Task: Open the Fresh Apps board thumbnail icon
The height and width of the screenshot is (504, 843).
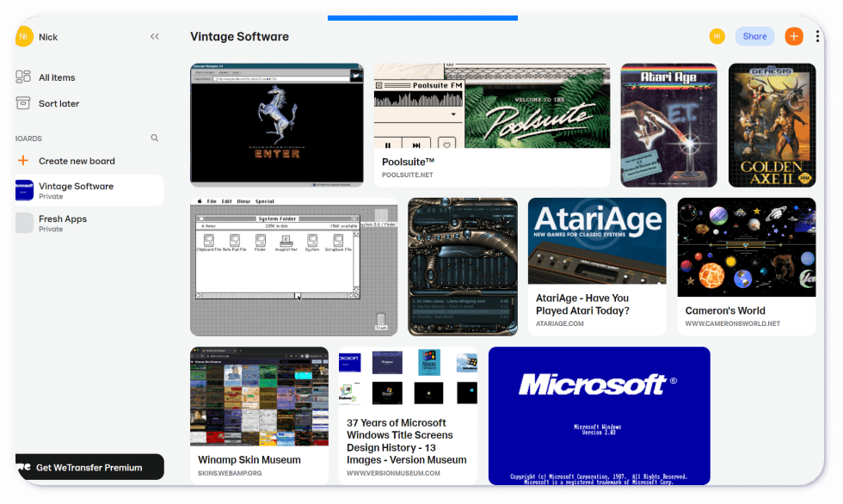Action: pos(24,223)
